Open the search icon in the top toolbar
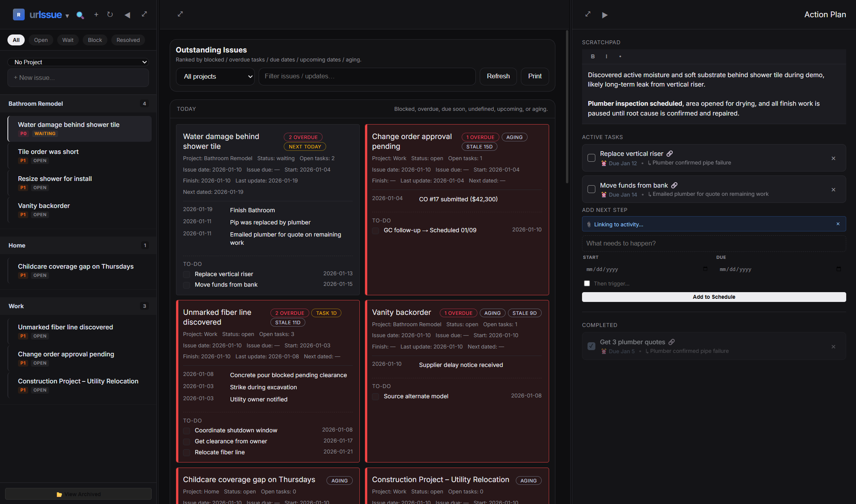 click(80, 14)
